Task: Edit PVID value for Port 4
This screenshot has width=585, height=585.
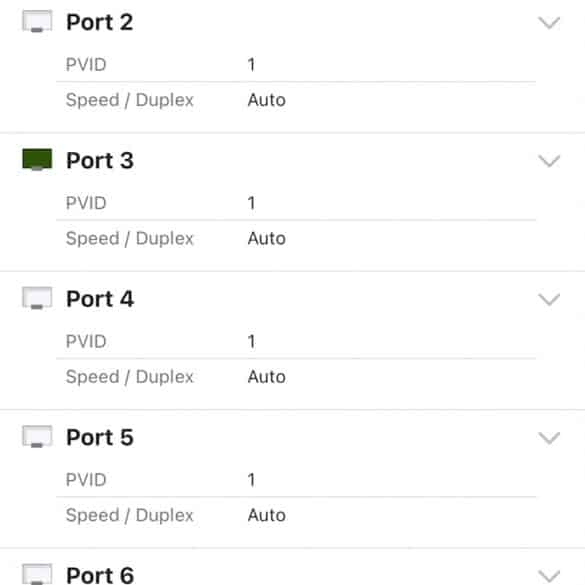Action: coord(251,341)
